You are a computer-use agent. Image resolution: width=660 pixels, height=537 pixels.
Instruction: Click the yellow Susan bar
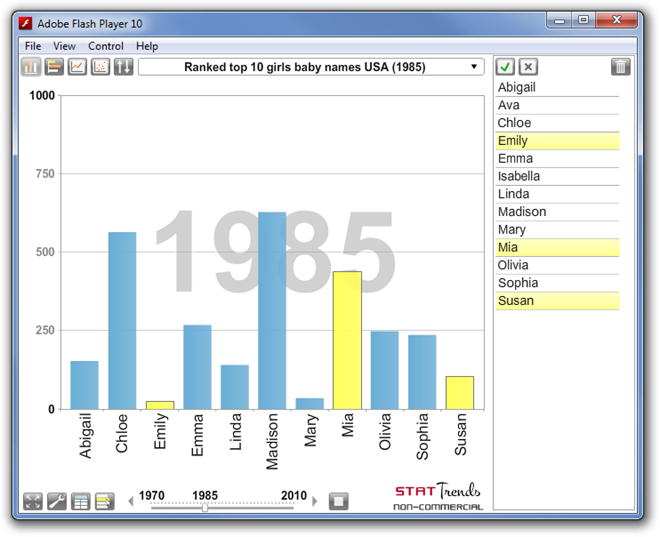coord(460,393)
